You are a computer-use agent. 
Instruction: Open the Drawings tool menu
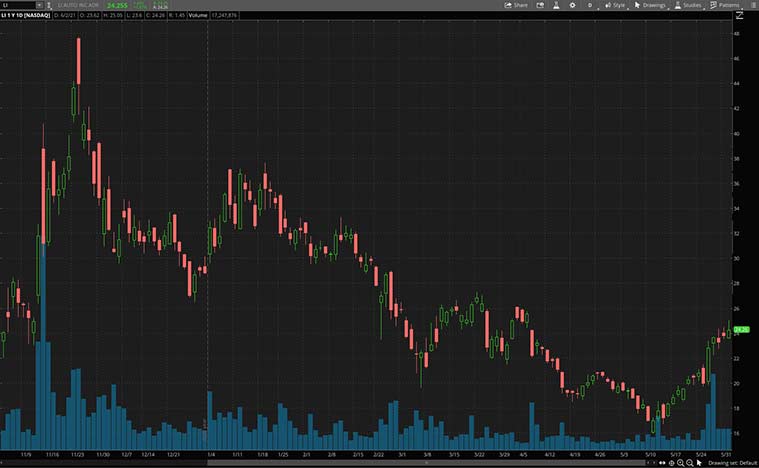coord(650,5)
